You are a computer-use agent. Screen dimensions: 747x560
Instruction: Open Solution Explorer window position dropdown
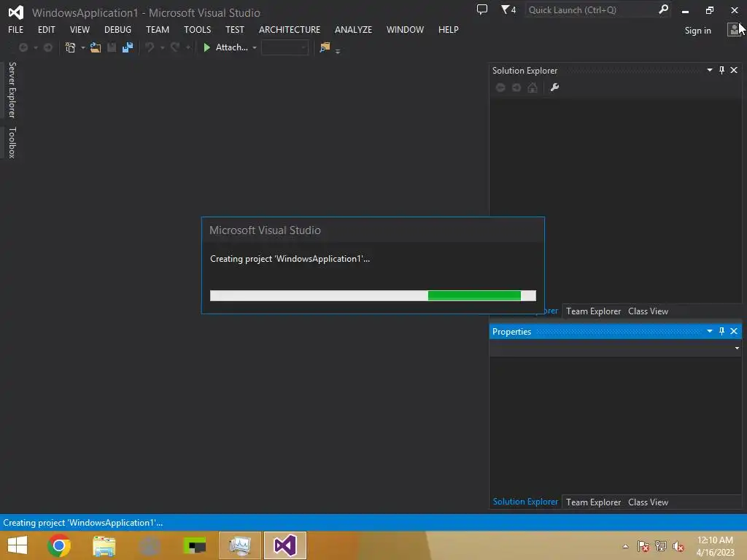[709, 70]
